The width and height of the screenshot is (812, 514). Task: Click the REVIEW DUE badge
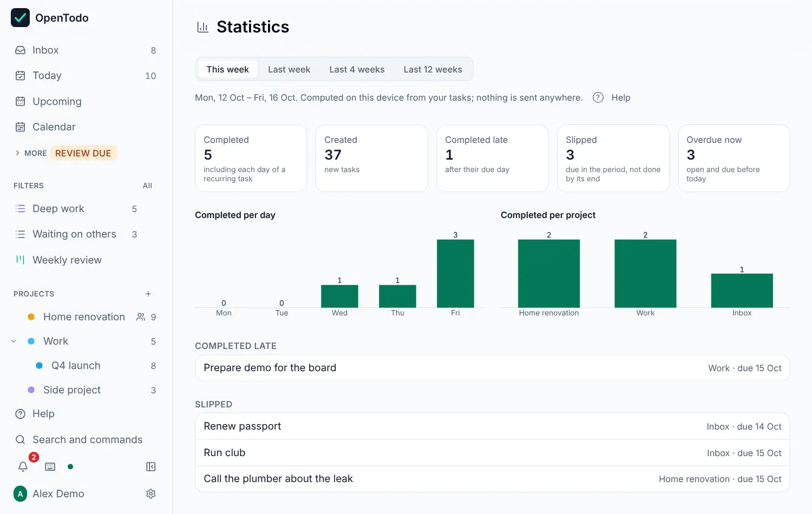point(83,153)
